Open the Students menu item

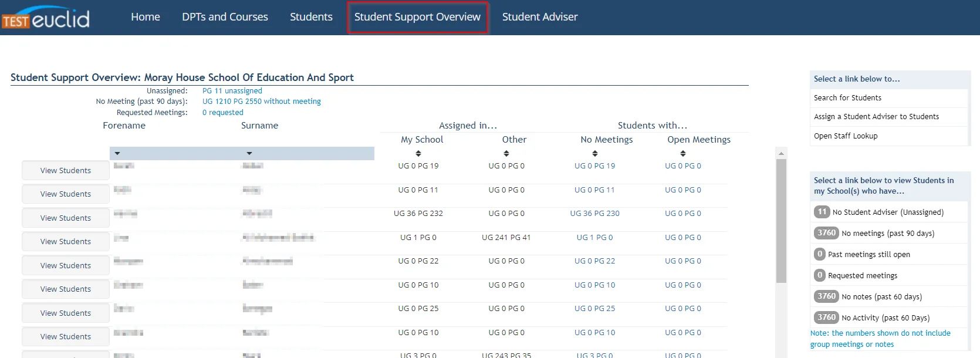(x=311, y=17)
